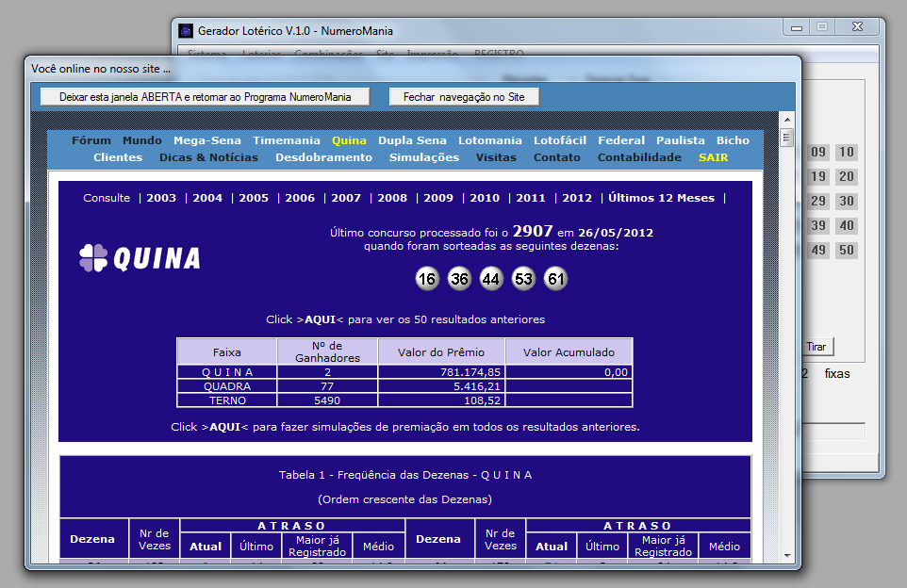Click the scrollbar down arrow

tap(786, 556)
